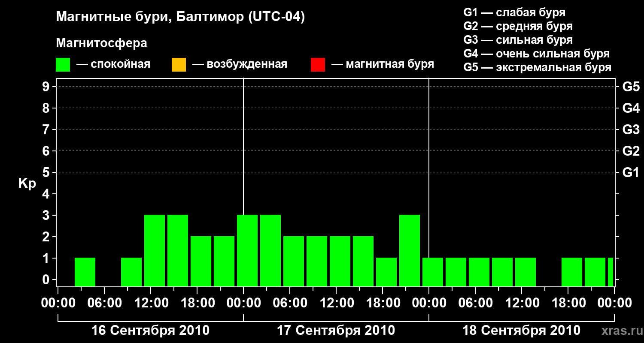Click the chart title 'Магнитные бури, Балтимор (UTC-04)'
Viewport: 644px width, 343px height.
(180, 18)
